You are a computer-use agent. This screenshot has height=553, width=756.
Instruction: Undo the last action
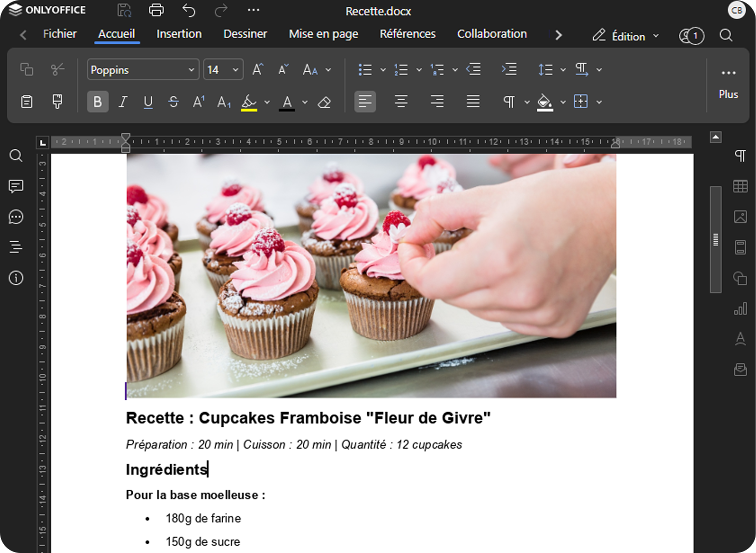pyautogui.click(x=189, y=10)
